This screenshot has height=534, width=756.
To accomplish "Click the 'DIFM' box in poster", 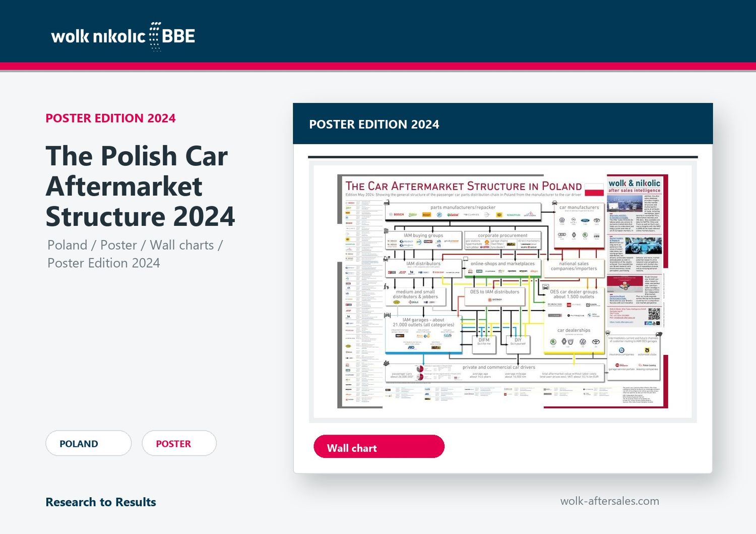I will pos(484,344).
